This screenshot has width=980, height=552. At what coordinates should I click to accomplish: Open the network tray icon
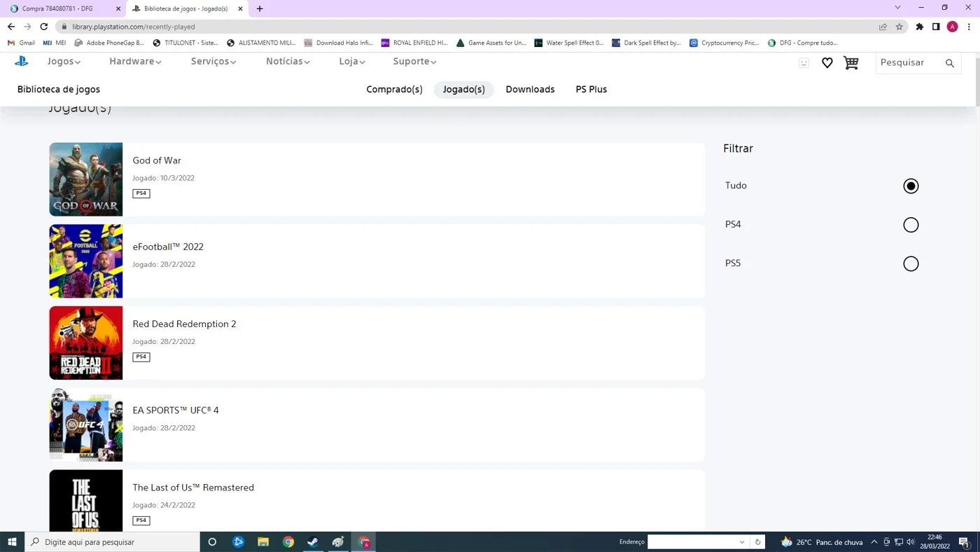[x=898, y=541]
